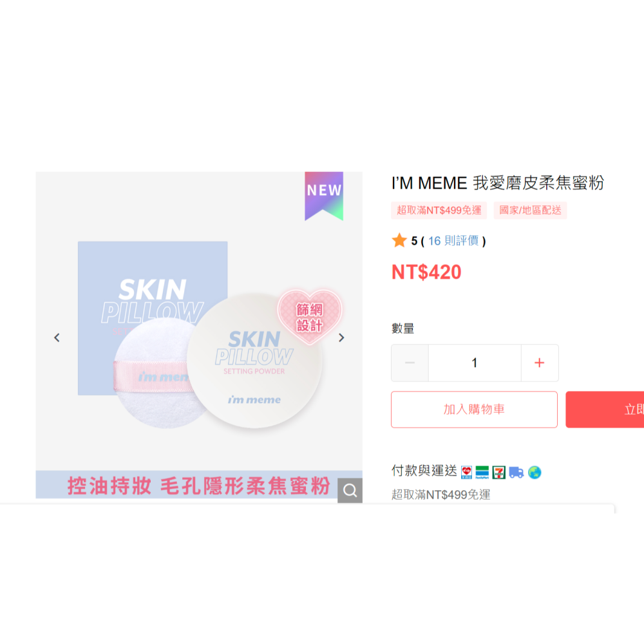
Task: Click the red 立即 buy now button
Action: pyautogui.click(x=605, y=410)
